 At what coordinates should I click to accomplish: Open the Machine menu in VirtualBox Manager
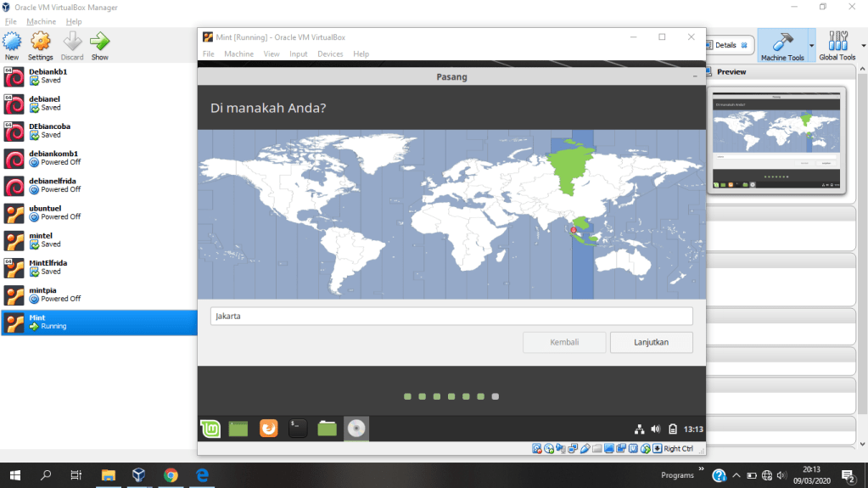point(41,21)
